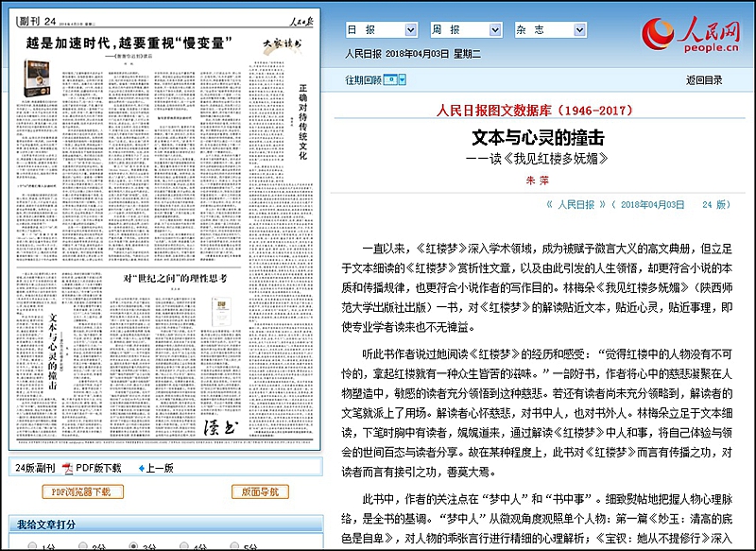Viewport: 756px width, 551px height.
Task: Click the paragraph starting 此书中，作者的关注点
Action: [x=537, y=519]
